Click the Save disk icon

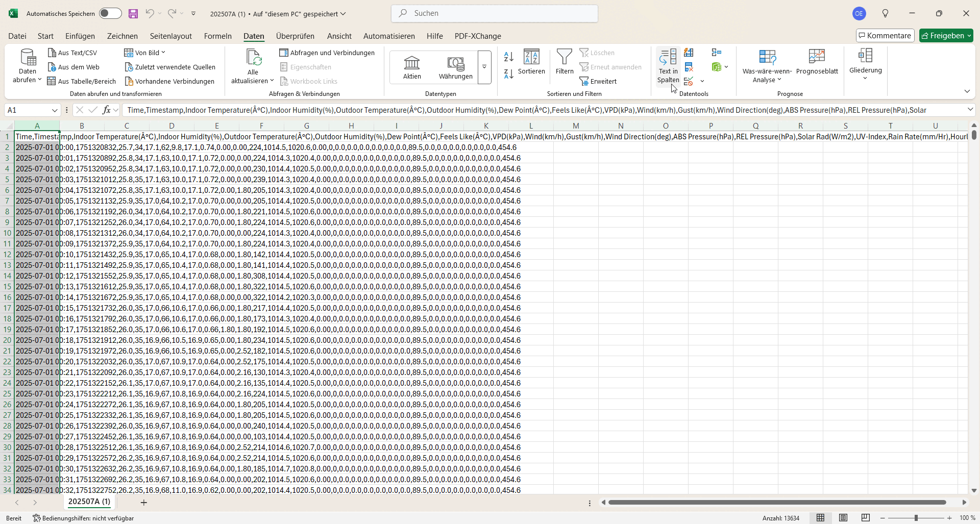(133, 14)
